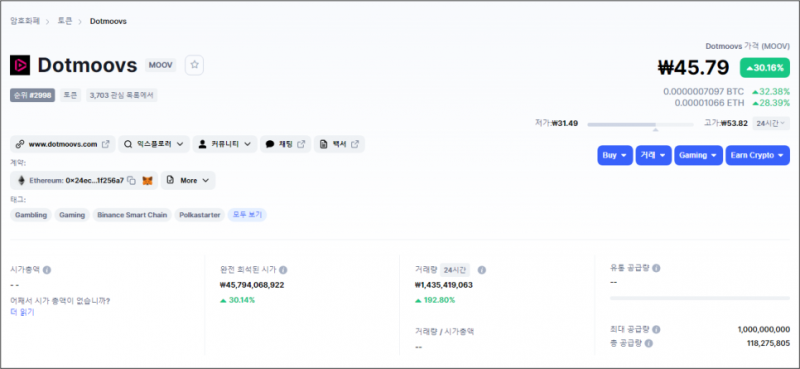Go to 토큰 breadcrumb link
This screenshot has height=369, width=800.
pyautogui.click(x=65, y=21)
